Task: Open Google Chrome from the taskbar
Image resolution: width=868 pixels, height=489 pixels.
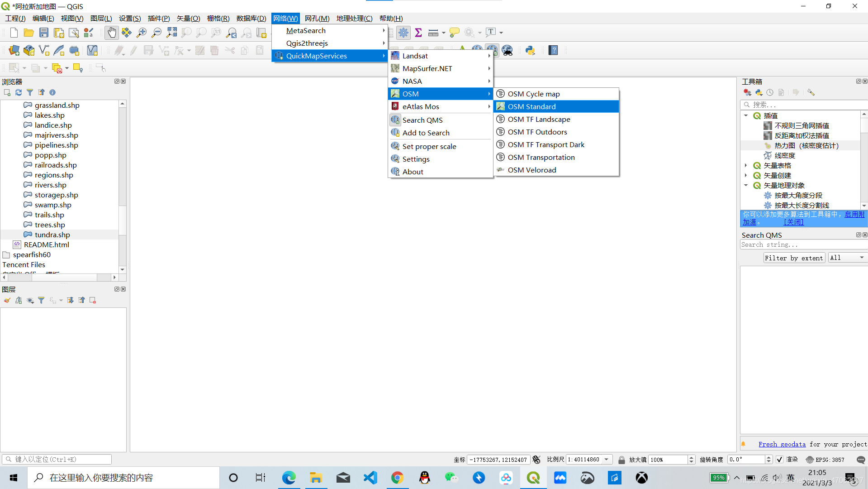Action: coord(397,478)
